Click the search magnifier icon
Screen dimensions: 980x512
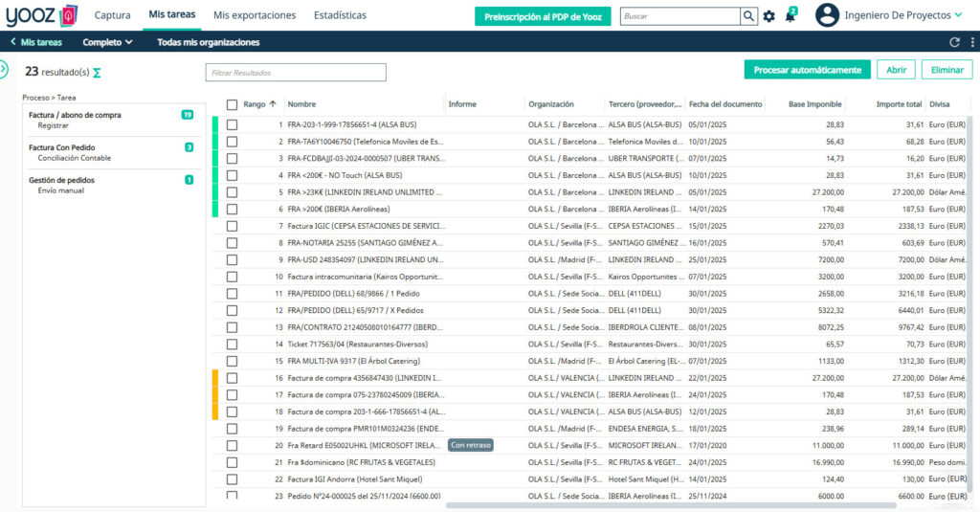(748, 16)
